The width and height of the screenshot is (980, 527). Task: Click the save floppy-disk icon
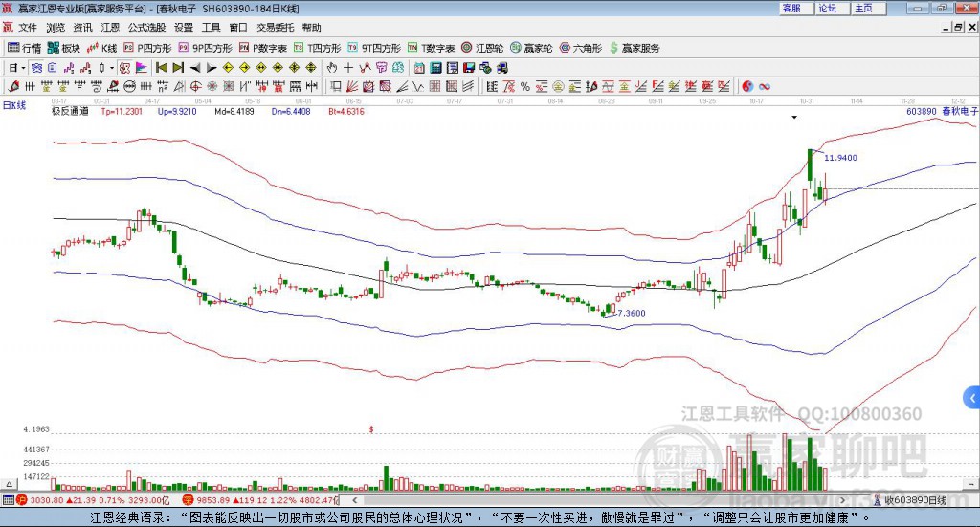[x=469, y=68]
